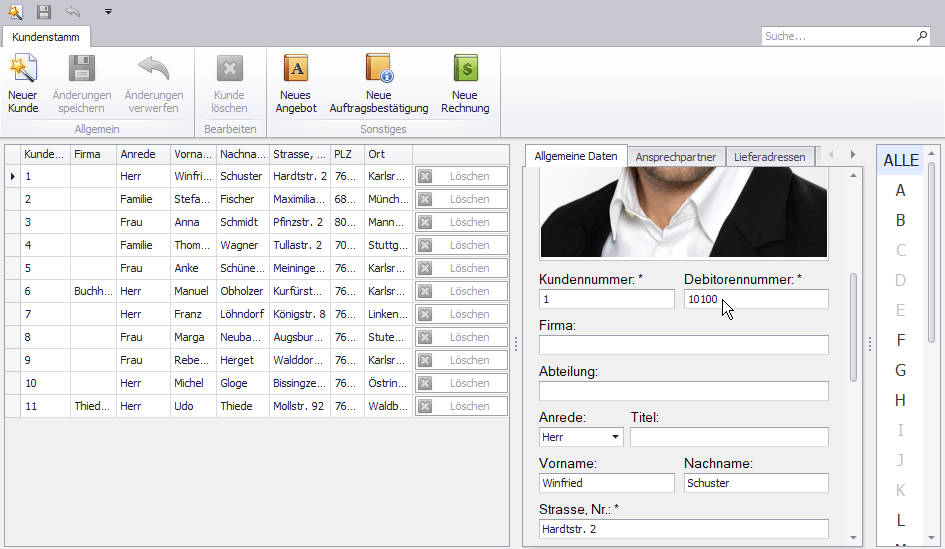Filter customers by letter G

(900, 370)
